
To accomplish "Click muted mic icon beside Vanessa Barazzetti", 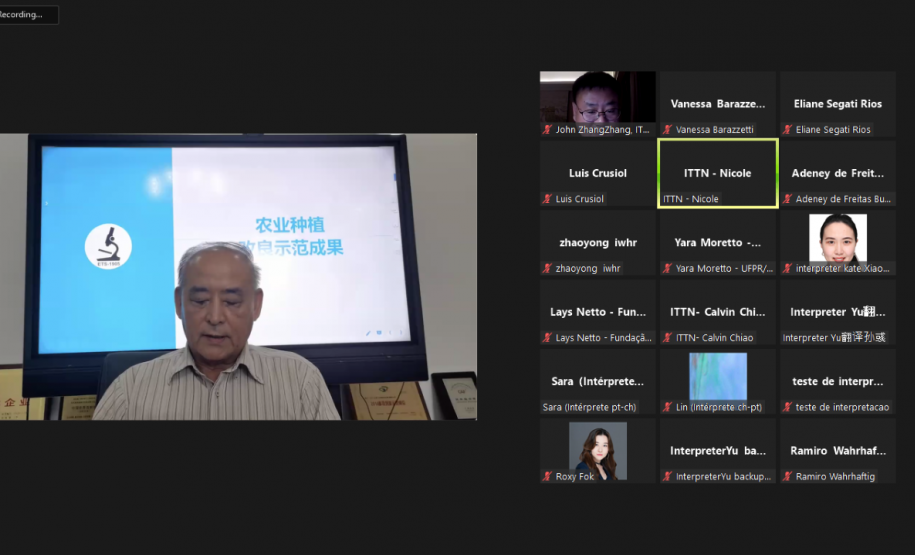I will pyautogui.click(x=667, y=129).
